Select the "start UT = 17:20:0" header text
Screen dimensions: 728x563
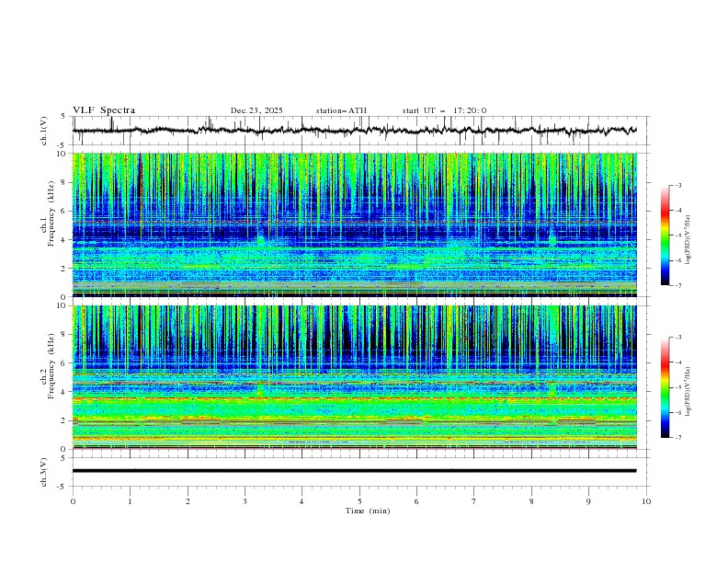pyautogui.click(x=444, y=110)
